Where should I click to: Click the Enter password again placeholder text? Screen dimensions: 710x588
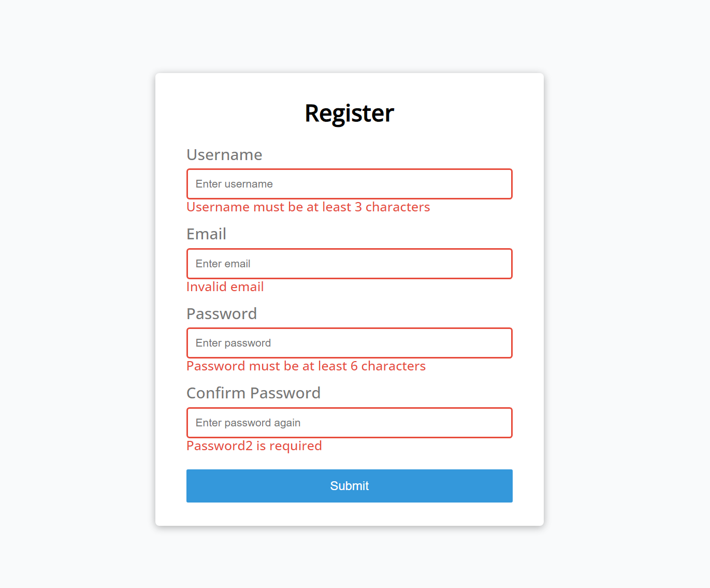[x=248, y=423]
